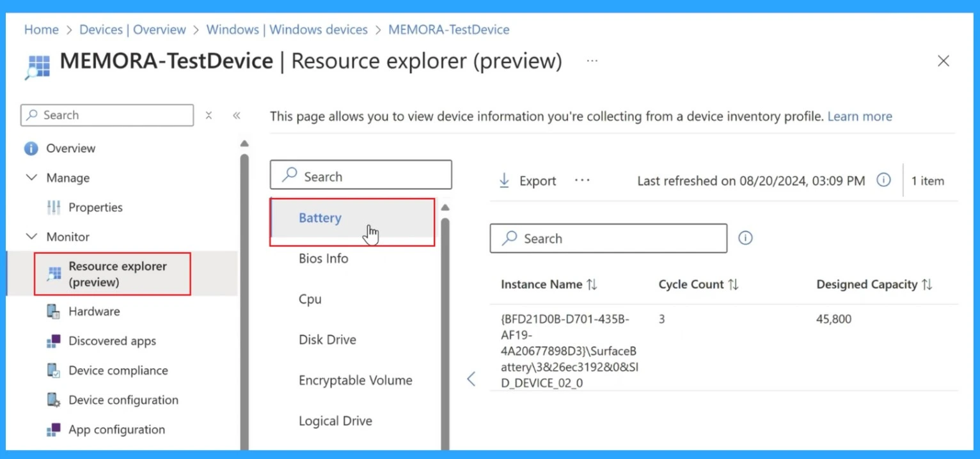Collapse the category pane with left chevron

coord(471,378)
